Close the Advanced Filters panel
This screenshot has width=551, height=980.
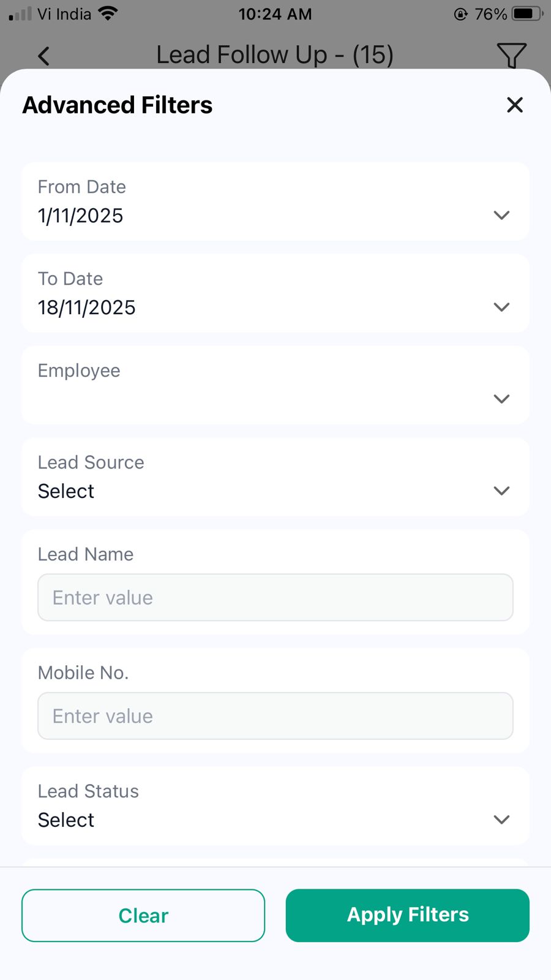[x=515, y=105]
